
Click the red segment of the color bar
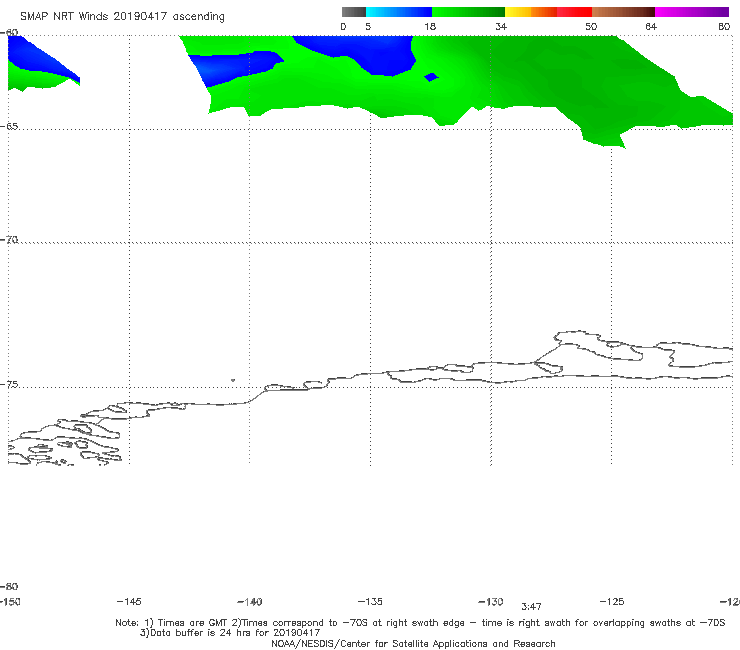click(x=574, y=12)
